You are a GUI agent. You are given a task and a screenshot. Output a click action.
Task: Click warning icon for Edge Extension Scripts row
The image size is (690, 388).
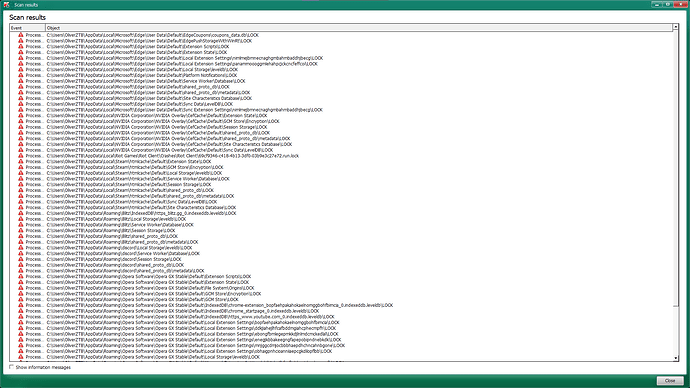[21, 46]
